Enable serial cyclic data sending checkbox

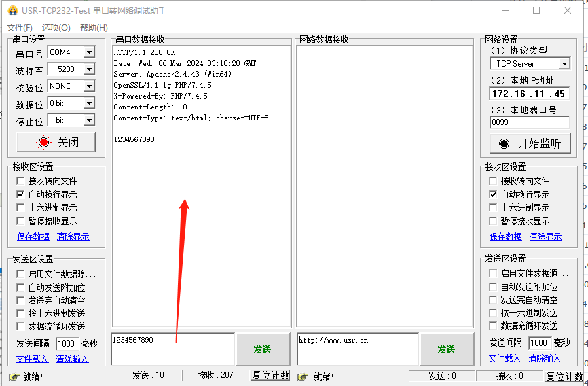tap(20, 326)
